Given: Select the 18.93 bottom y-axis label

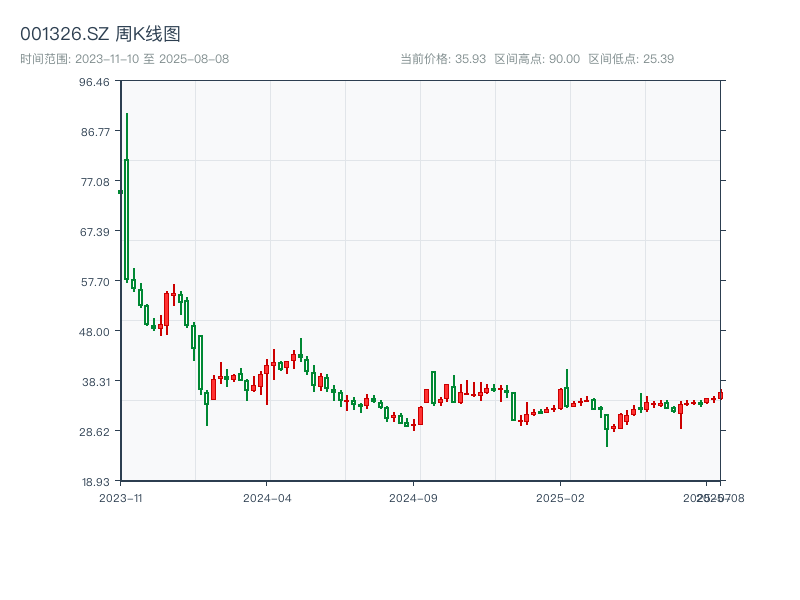Looking at the screenshot, I should [x=94, y=481].
